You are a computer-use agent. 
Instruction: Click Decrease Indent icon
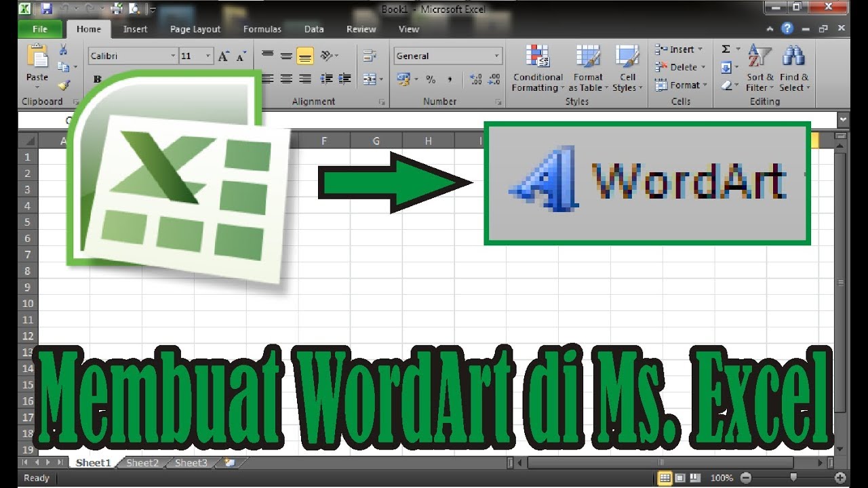(x=326, y=79)
